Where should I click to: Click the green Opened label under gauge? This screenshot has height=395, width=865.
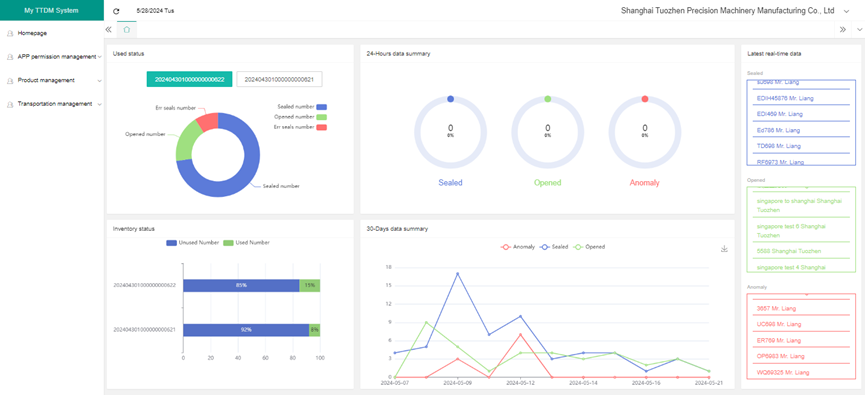548,183
